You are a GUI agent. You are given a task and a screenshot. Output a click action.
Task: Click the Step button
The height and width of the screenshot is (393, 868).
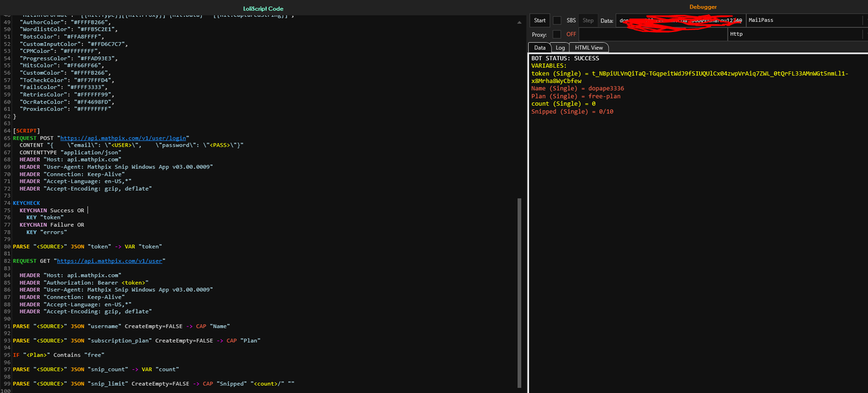tap(589, 20)
